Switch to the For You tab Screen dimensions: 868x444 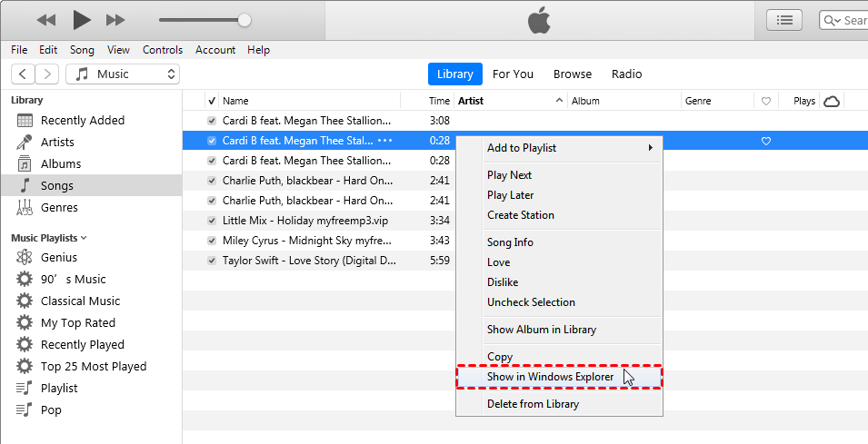pyautogui.click(x=513, y=74)
